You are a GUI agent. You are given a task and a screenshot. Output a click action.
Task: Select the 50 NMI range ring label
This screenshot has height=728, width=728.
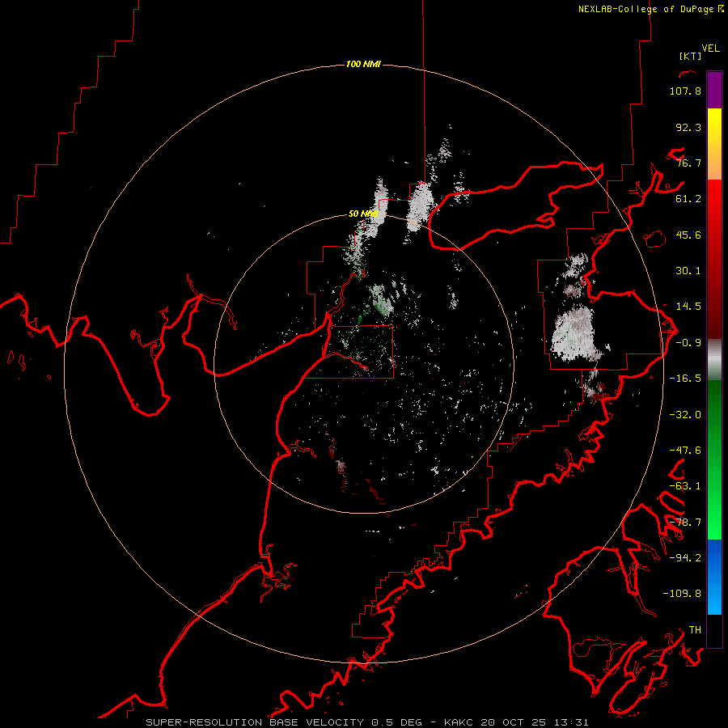pos(363,214)
